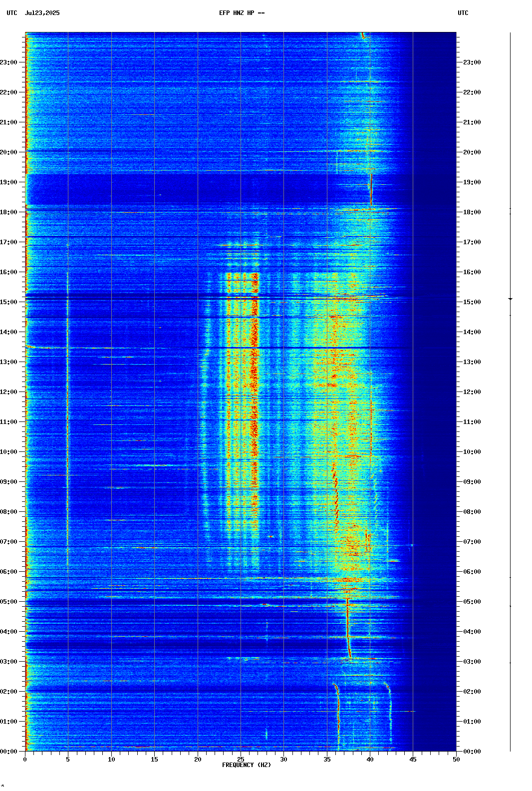Click frequency tick label 25
Viewport: 532px width, 791px height.
[x=241, y=760]
